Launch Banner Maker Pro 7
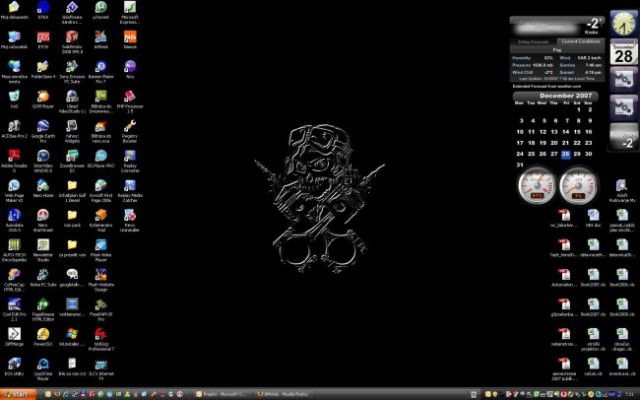This screenshot has width=640, height=400. 101,71
